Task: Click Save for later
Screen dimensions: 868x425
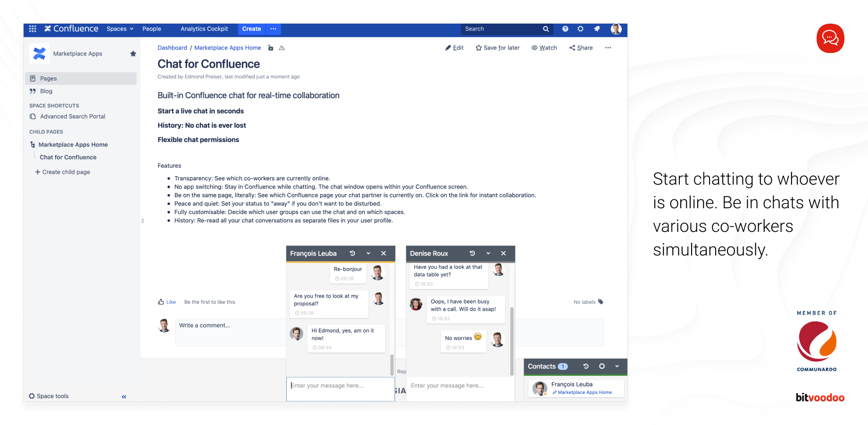Action: 498,48
